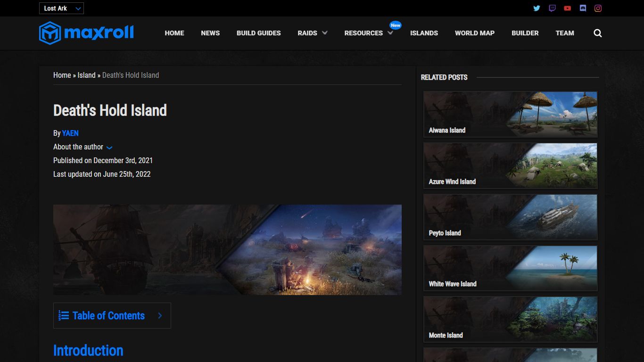
Task: Click the Island breadcrumb link
Action: coord(86,75)
